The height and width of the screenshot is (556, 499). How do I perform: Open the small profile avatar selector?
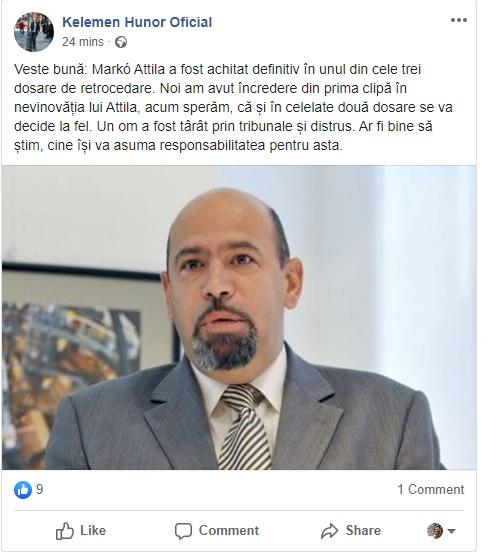pos(435,531)
